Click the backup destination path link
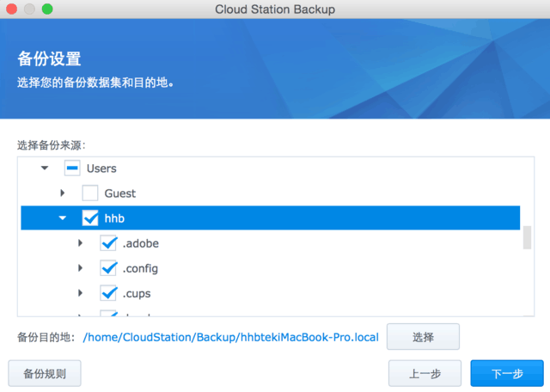 click(x=230, y=337)
